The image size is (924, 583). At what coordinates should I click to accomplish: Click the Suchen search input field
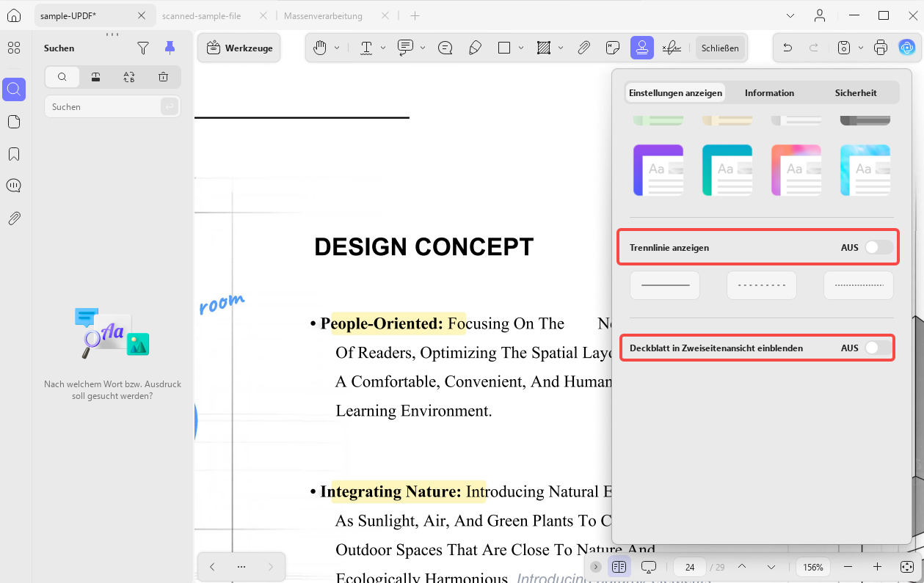click(103, 106)
